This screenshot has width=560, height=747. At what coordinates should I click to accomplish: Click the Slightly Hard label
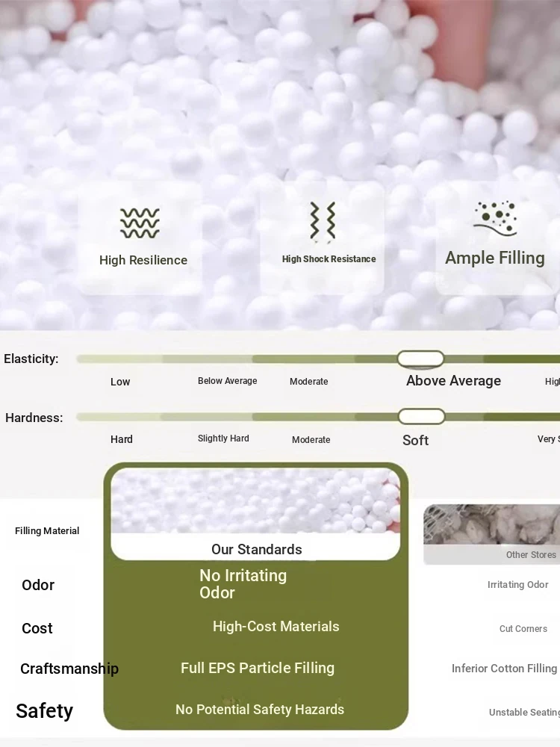(223, 438)
